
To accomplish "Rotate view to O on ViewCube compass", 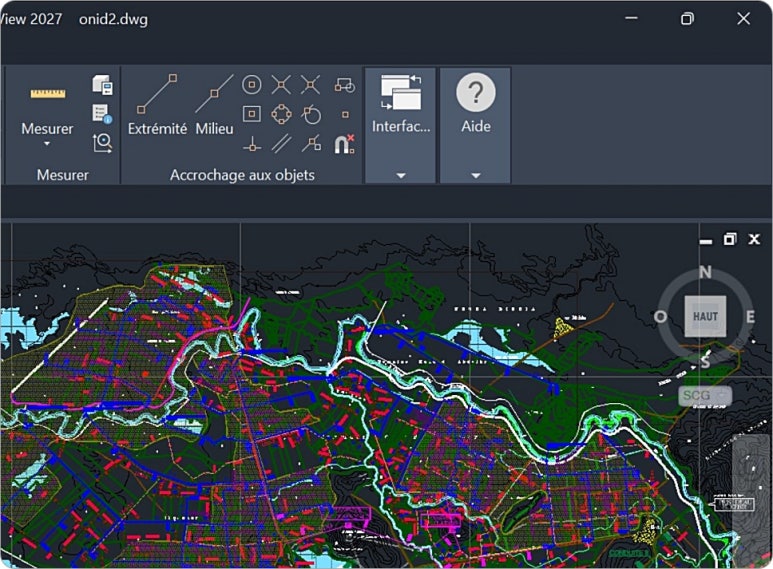I will tap(660, 317).
